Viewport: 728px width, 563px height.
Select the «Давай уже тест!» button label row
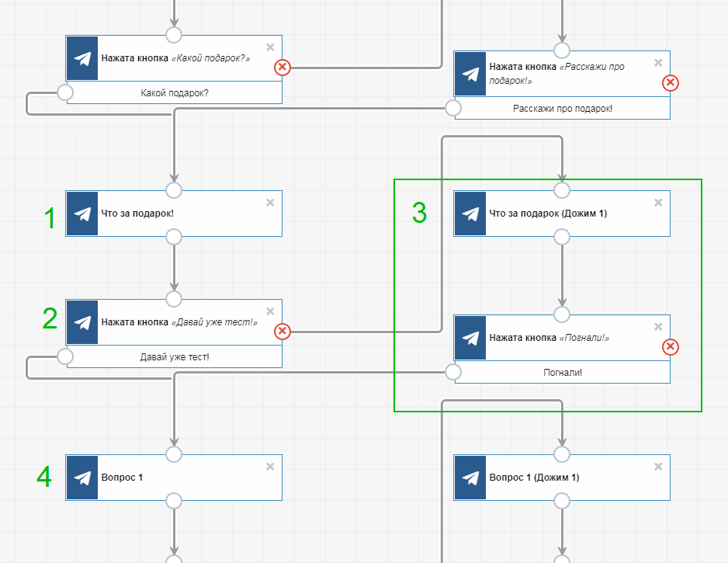point(175,357)
